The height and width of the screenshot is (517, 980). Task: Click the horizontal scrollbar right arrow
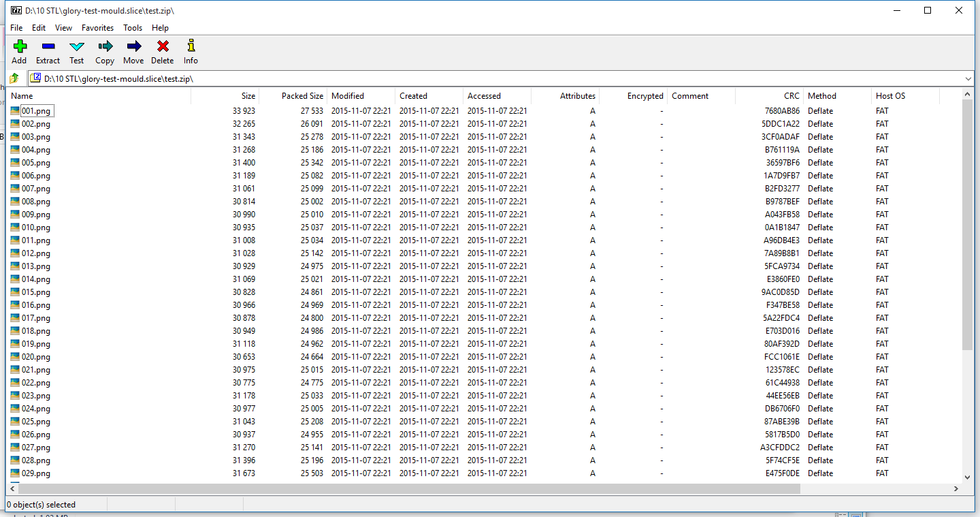tap(956, 488)
